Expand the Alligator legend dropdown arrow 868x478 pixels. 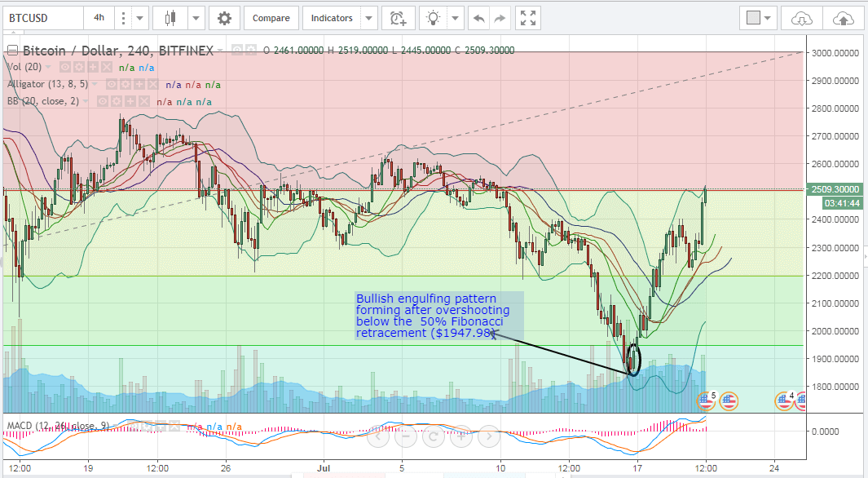pos(95,85)
